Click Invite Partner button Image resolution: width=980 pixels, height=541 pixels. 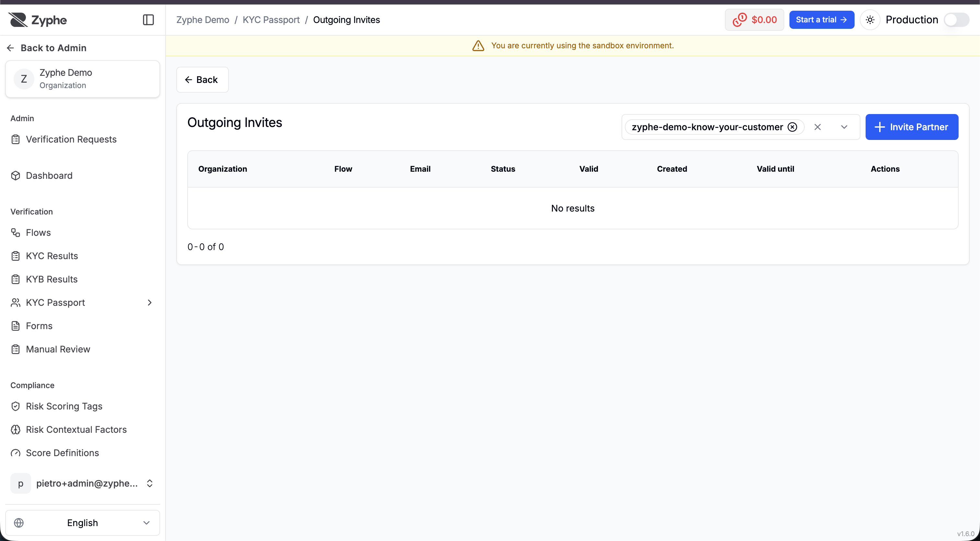pyautogui.click(x=912, y=127)
